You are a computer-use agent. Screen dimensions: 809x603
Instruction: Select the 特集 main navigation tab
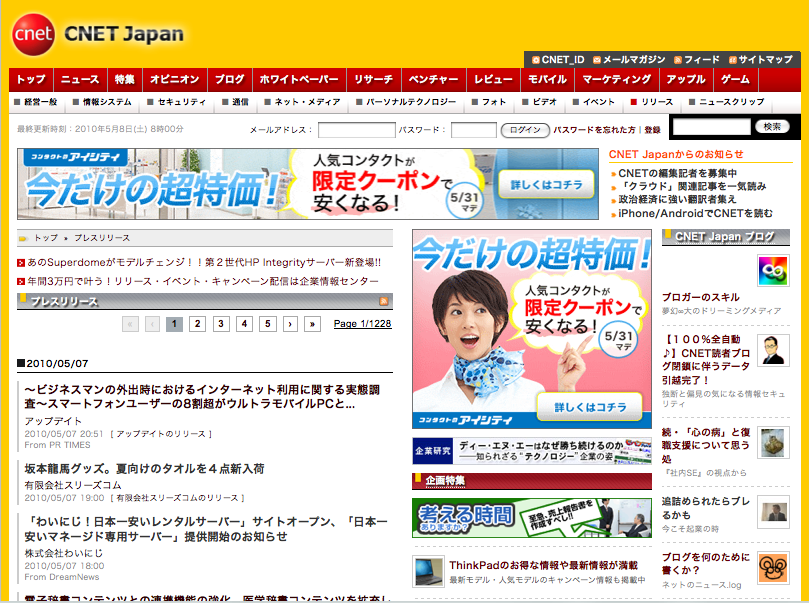pyautogui.click(x=125, y=79)
